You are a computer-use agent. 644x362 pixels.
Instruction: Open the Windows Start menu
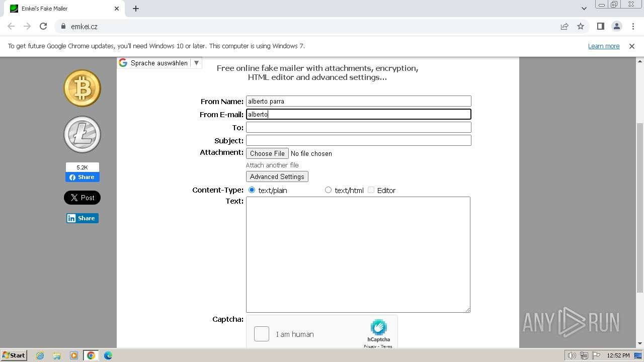point(14,355)
